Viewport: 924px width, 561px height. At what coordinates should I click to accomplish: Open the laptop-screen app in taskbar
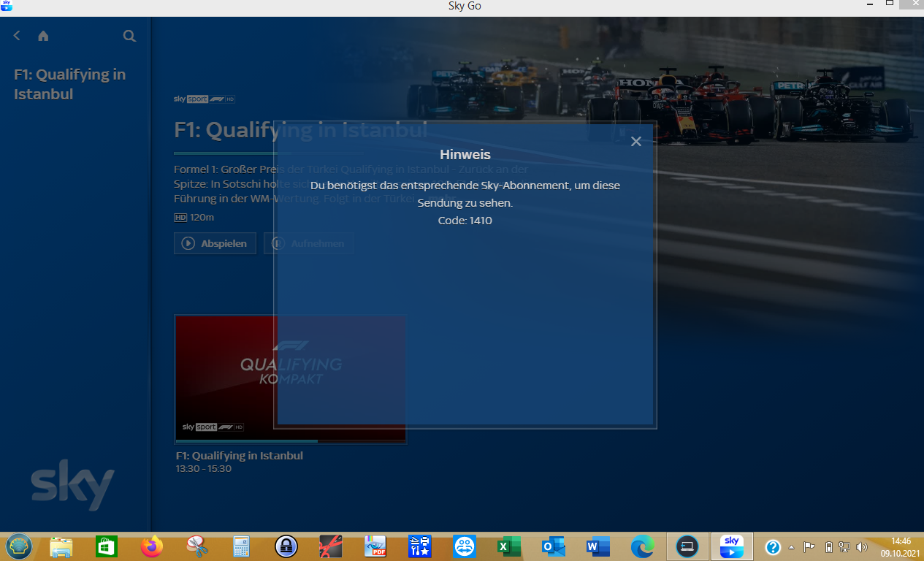click(687, 546)
